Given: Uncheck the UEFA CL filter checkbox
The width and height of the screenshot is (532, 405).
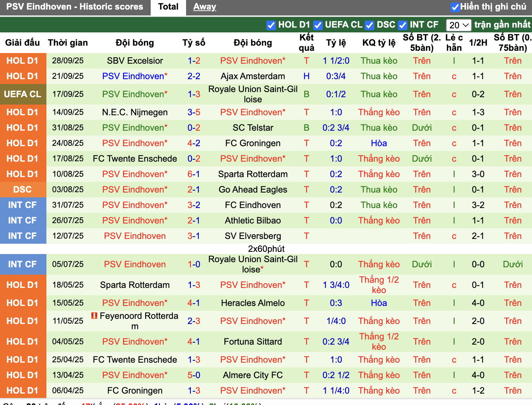Looking at the screenshot, I should (x=318, y=25).
